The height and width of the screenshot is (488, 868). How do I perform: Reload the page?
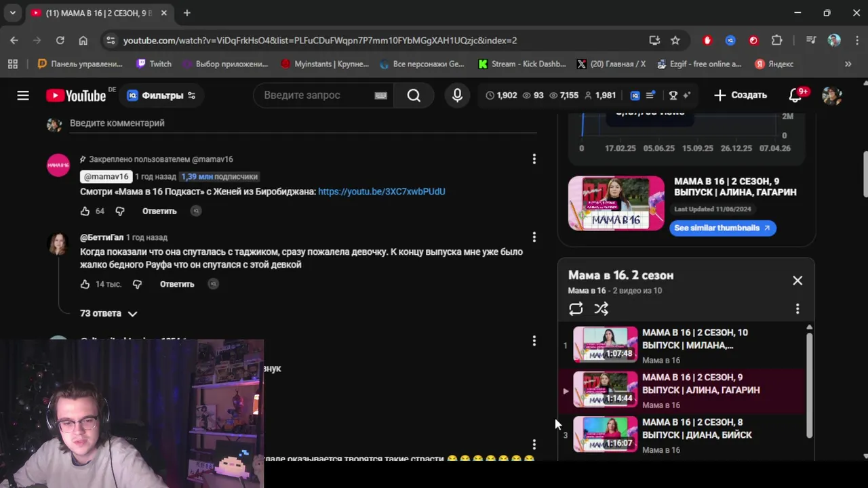[60, 41]
